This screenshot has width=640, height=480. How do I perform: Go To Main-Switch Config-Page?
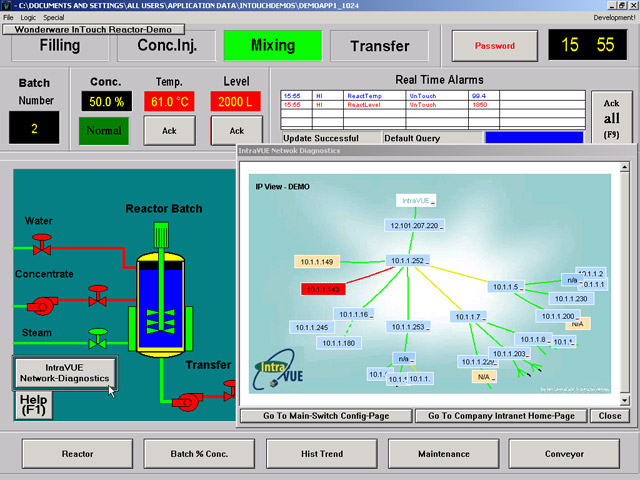pyautogui.click(x=326, y=416)
